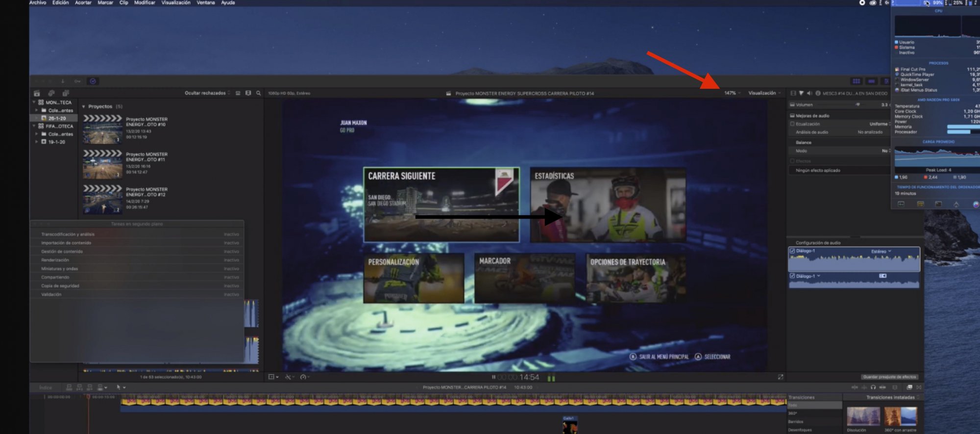Toggle filmstrip/list view icon in browser
Screen dimensions: 980x434
[248, 93]
